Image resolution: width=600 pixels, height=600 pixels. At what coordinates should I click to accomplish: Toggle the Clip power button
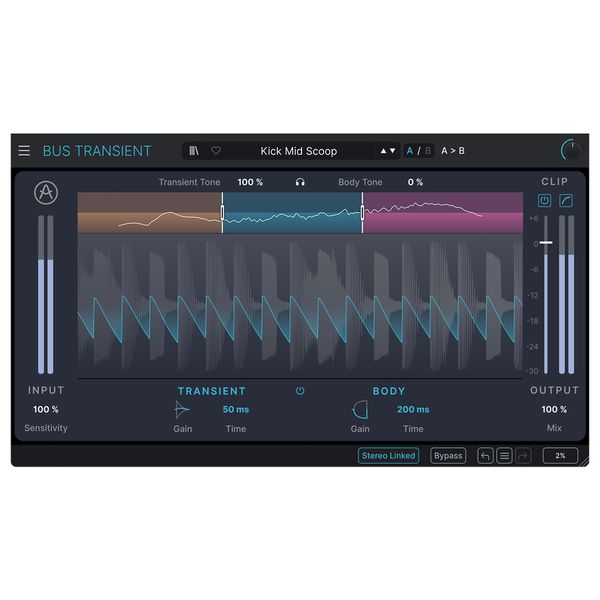[x=545, y=201]
